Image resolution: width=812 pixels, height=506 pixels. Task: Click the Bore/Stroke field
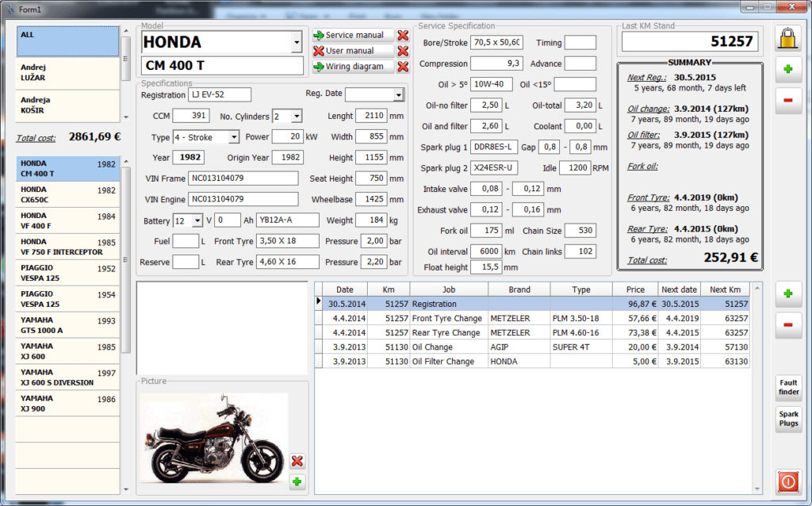(x=496, y=43)
